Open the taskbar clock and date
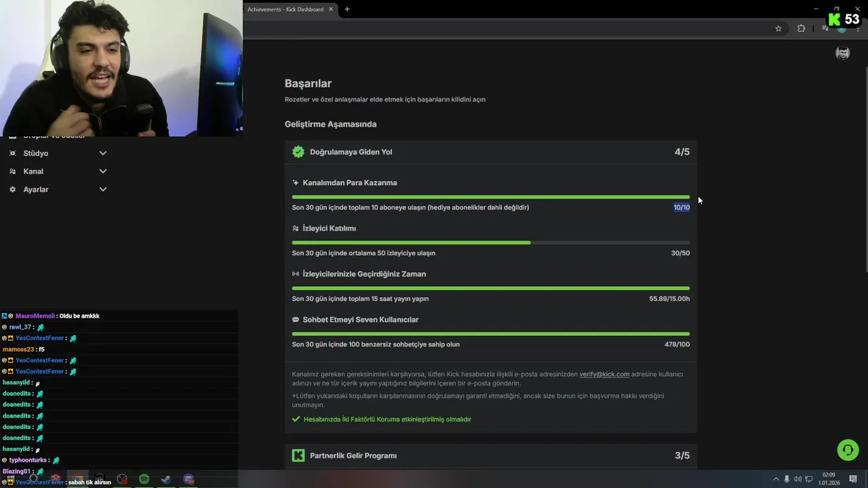This screenshot has width=868, height=488. tap(829, 479)
